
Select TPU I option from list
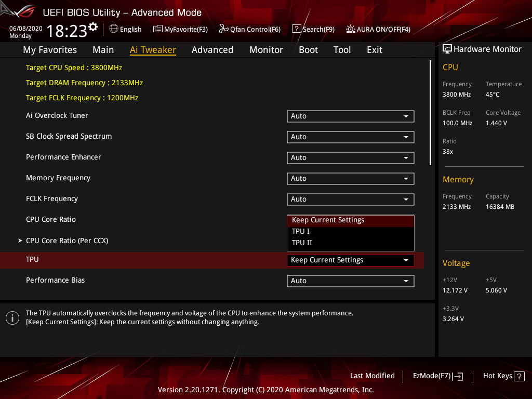351,231
